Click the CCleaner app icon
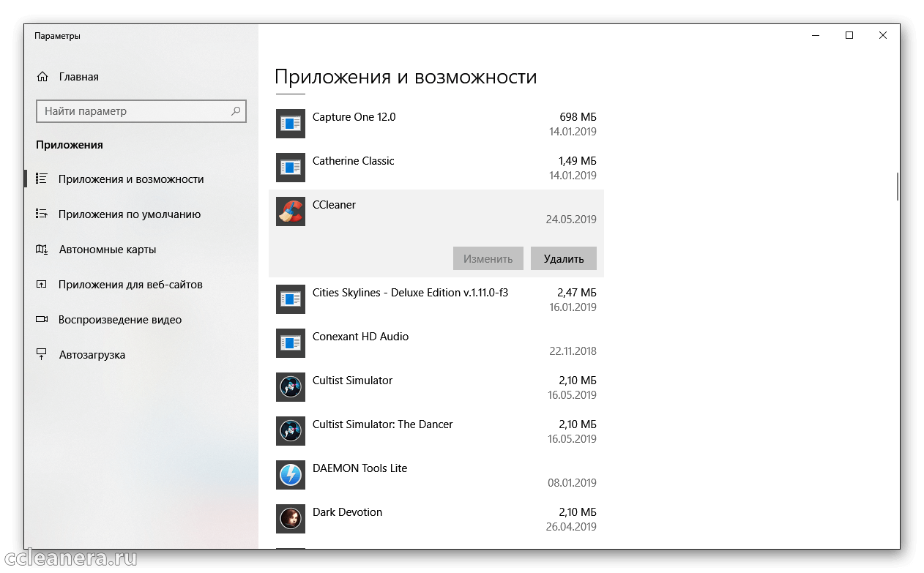The width and height of the screenshot is (924, 573). point(291,211)
